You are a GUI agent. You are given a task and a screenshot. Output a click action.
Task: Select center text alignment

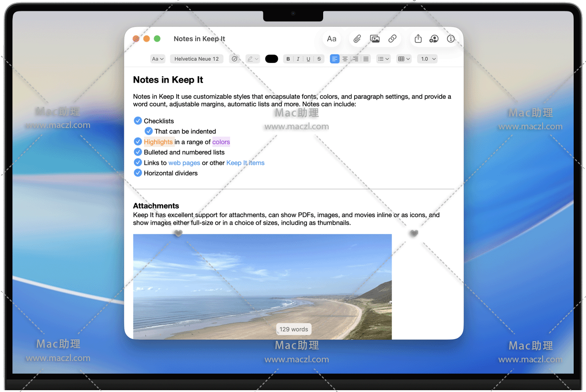coord(345,59)
